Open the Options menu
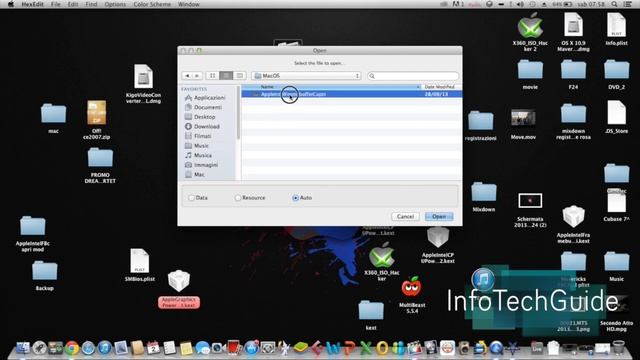640x360 pixels. 115,4
